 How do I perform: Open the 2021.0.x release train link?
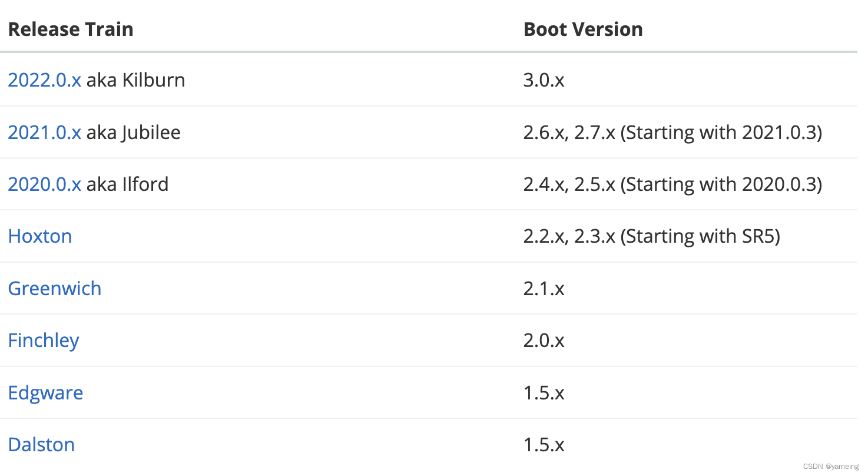coord(44,132)
